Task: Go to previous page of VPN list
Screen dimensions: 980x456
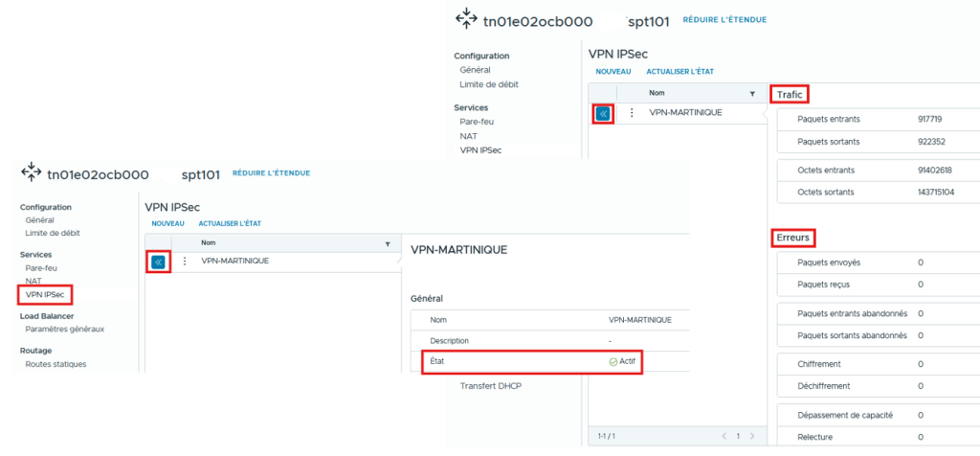Action: (x=724, y=436)
